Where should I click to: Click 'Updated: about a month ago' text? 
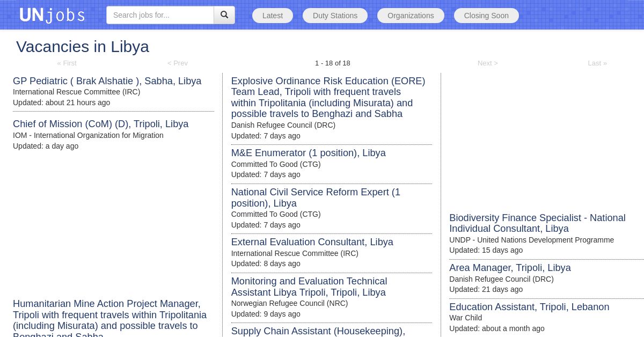[x=496, y=328]
